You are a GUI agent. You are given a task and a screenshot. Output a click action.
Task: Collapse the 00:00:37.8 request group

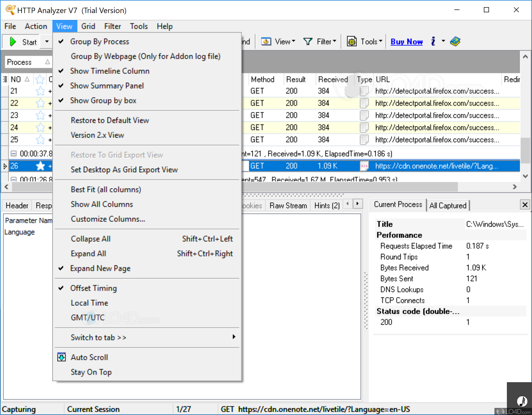pos(13,153)
